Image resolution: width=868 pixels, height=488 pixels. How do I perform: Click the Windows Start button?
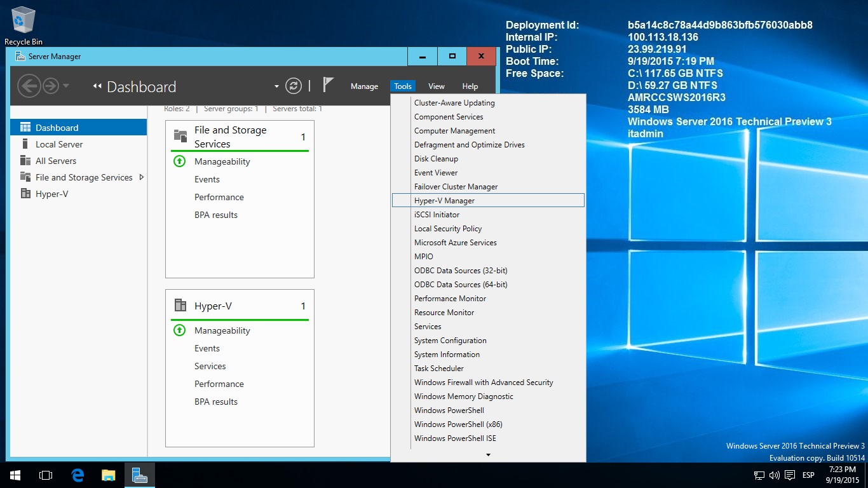click(x=15, y=475)
